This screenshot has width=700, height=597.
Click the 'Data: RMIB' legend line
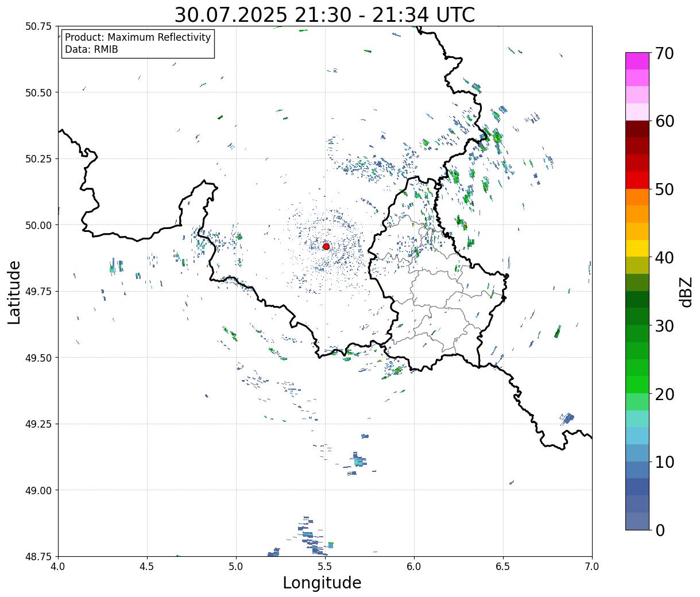91,49
